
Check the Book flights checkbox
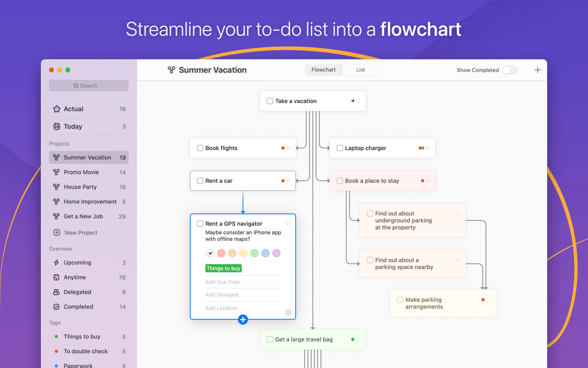pyautogui.click(x=200, y=148)
